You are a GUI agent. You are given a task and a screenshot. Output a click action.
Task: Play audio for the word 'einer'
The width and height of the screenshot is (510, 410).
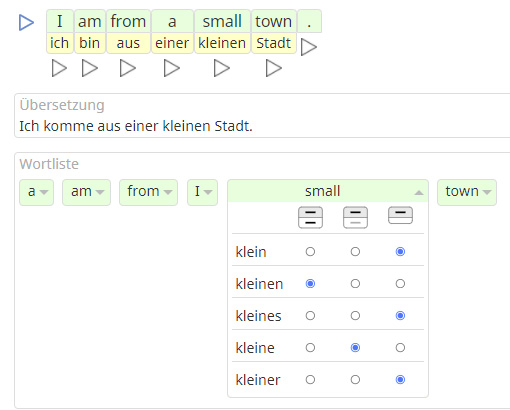point(172,68)
